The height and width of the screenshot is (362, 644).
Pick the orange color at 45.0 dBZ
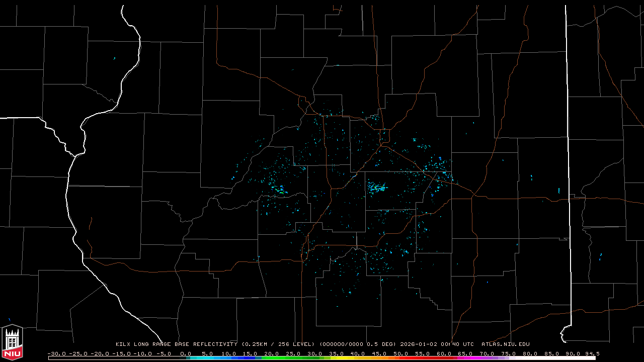(380, 358)
